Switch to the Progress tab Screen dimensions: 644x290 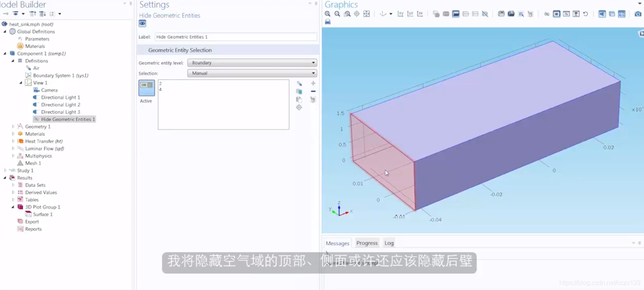[367, 243]
